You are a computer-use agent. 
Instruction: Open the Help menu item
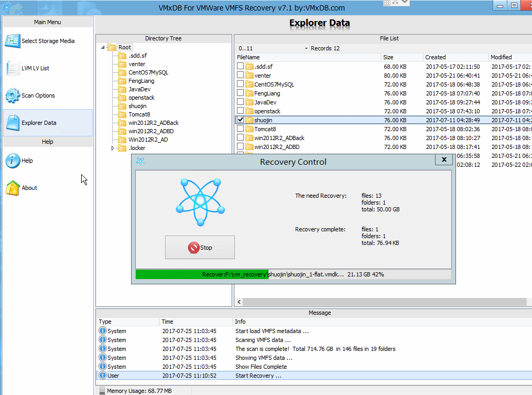48,161
